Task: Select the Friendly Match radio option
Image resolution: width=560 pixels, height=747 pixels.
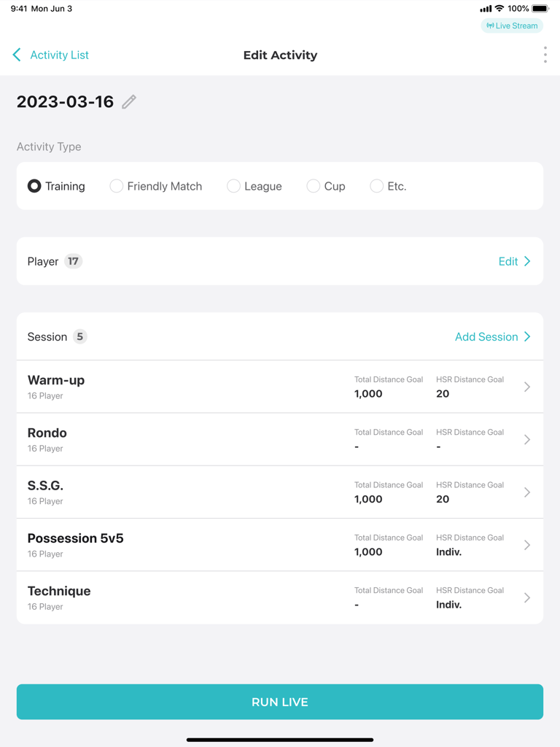Action: (x=117, y=186)
